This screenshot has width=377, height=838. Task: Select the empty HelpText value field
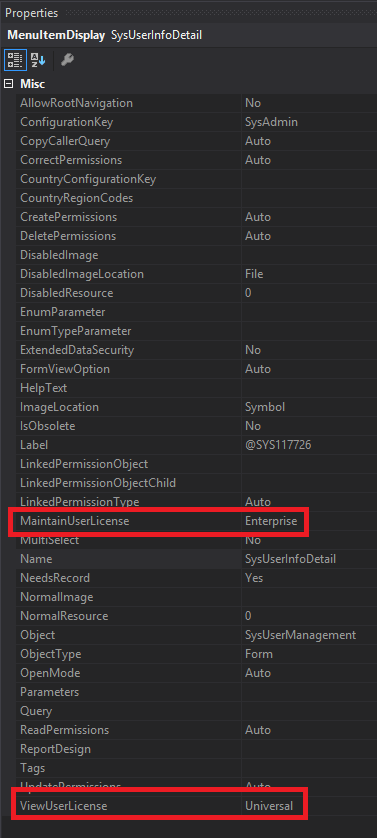click(x=309, y=388)
